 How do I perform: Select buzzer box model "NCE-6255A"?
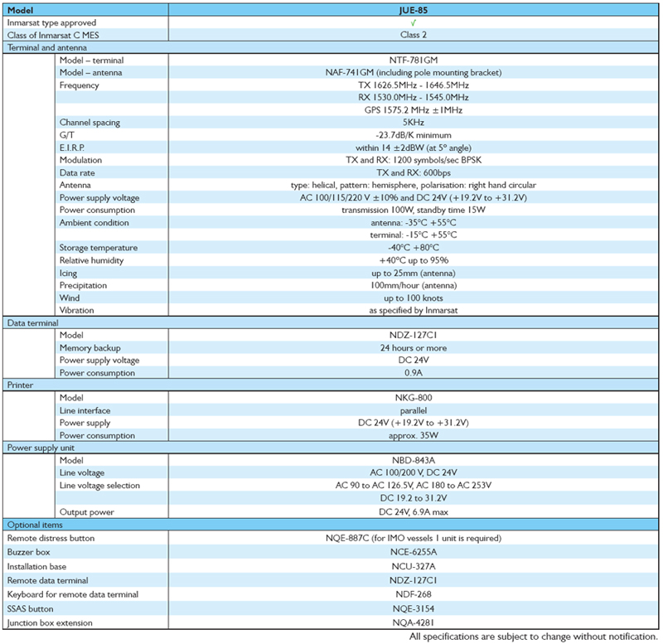point(413,552)
